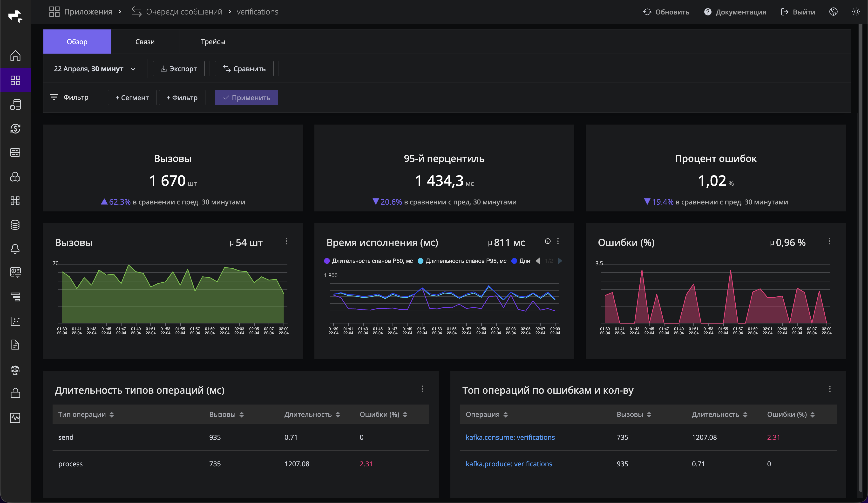The width and height of the screenshot is (868, 503).
Task: Click the Применить filter button
Action: (246, 97)
